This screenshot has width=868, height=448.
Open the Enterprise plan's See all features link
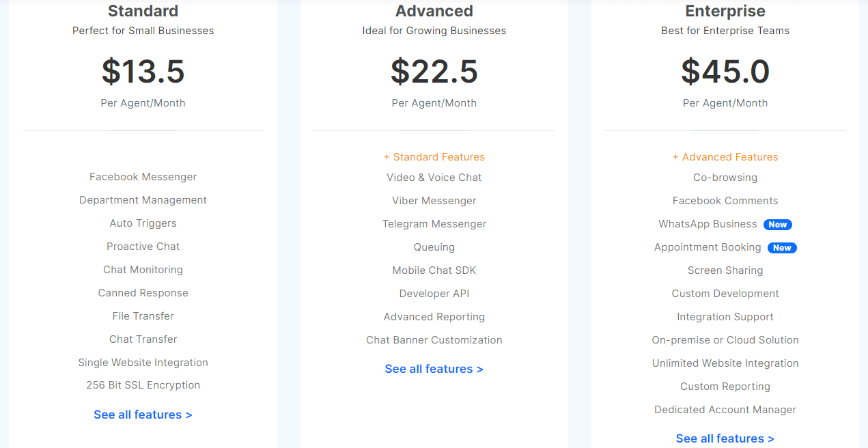(x=725, y=438)
